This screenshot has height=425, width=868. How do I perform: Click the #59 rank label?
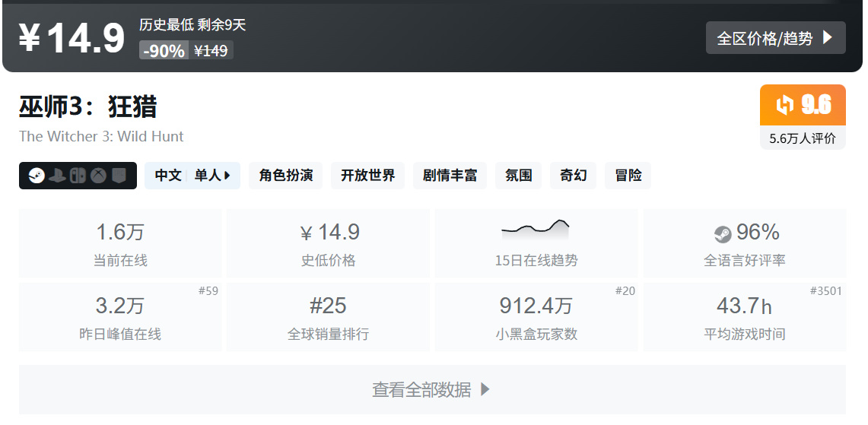[208, 290]
